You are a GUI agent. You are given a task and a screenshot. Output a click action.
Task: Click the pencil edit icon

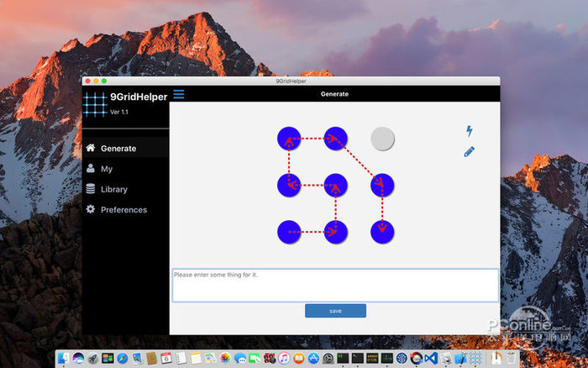coord(469,152)
